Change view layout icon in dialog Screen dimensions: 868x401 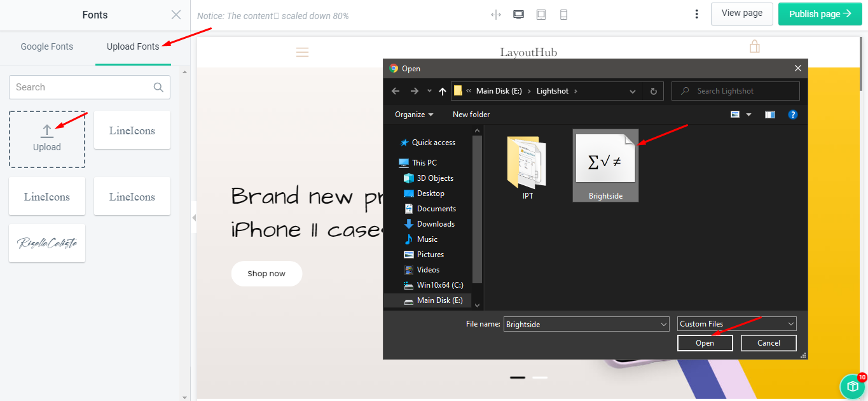735,115
